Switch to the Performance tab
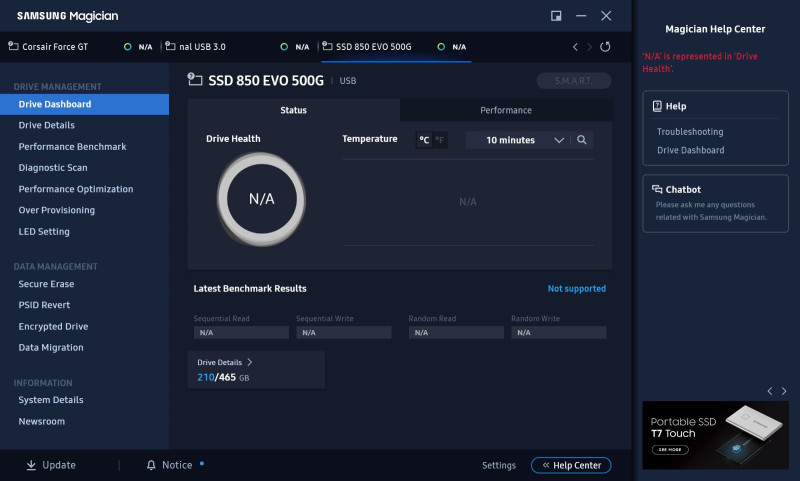This screenshot has height=481, width=800. coord(506,110)
